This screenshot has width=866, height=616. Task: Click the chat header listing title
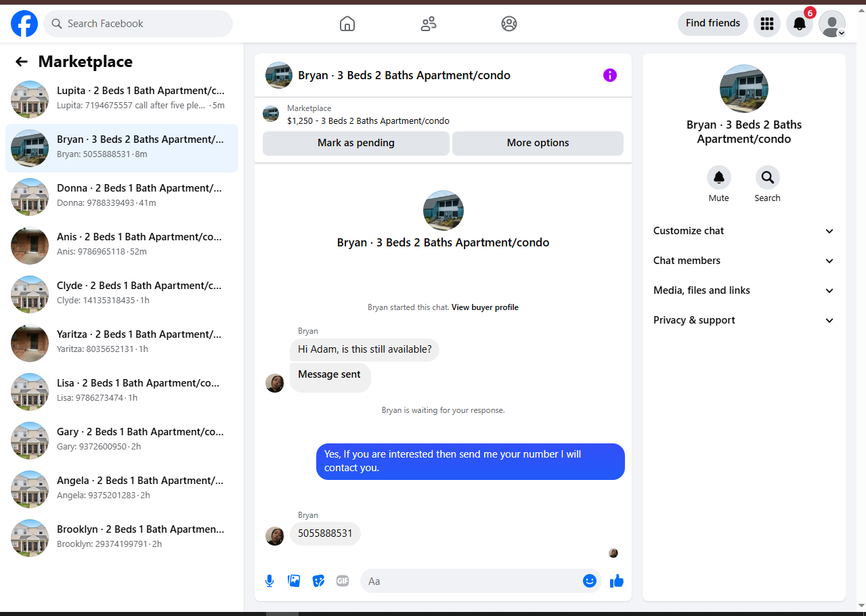404,75
